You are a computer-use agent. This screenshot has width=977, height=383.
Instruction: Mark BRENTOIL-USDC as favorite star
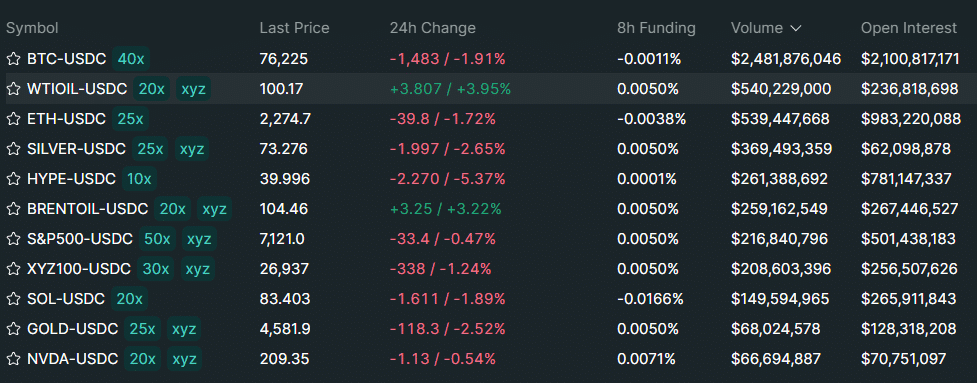point(13,209)
